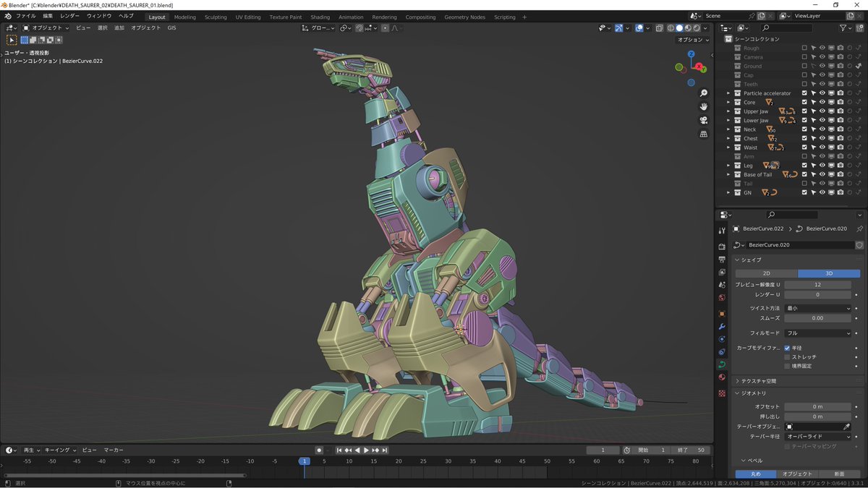The width and height of the screenshot is (868, 488).
Task: Select the 2D shape button
Action: pyautogui.click(x=767, y=273)
